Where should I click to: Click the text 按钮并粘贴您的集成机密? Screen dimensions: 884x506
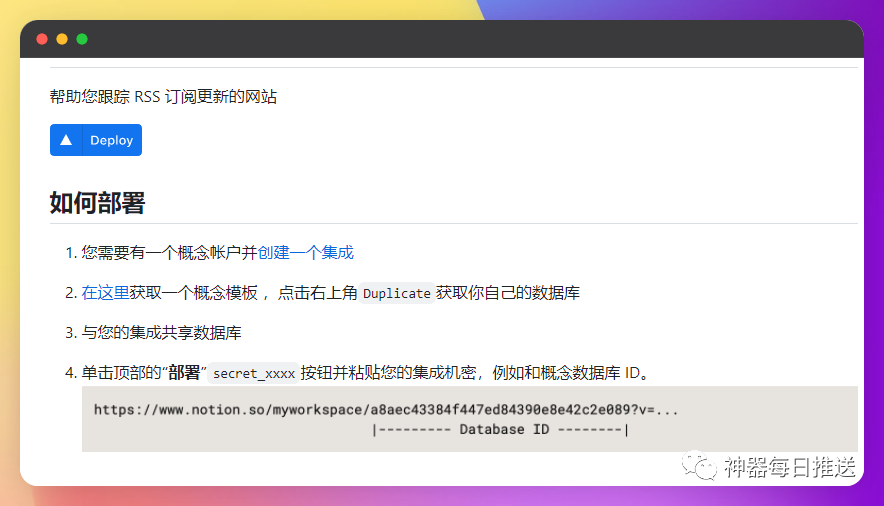tap(388, 372)
